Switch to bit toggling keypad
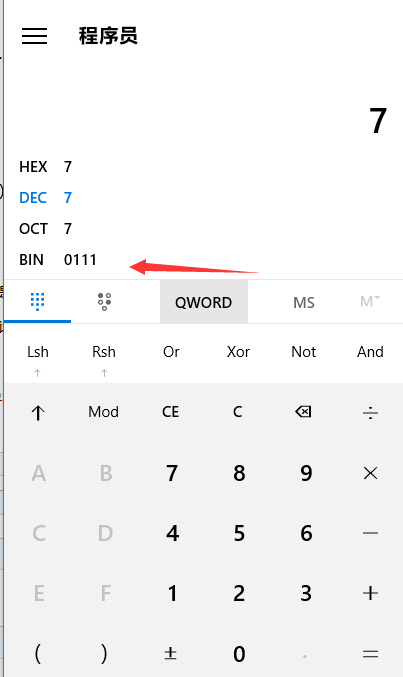Viewport: 403px width, 677px height. (104, 301)
